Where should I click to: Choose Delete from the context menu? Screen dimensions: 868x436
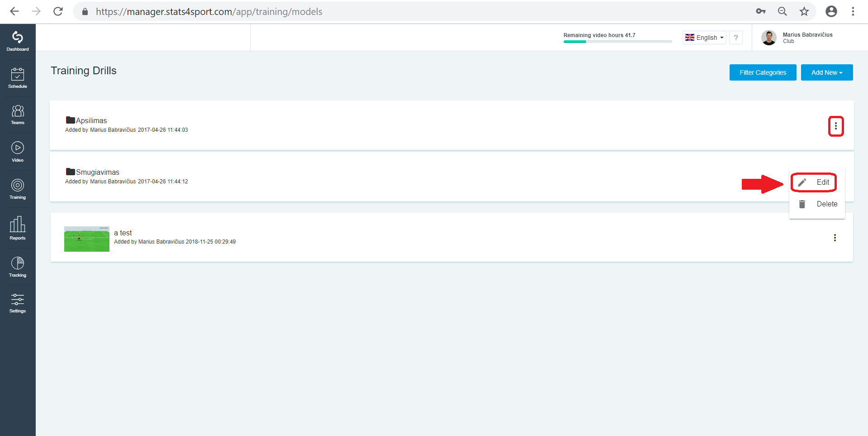[x=817, y=204]
